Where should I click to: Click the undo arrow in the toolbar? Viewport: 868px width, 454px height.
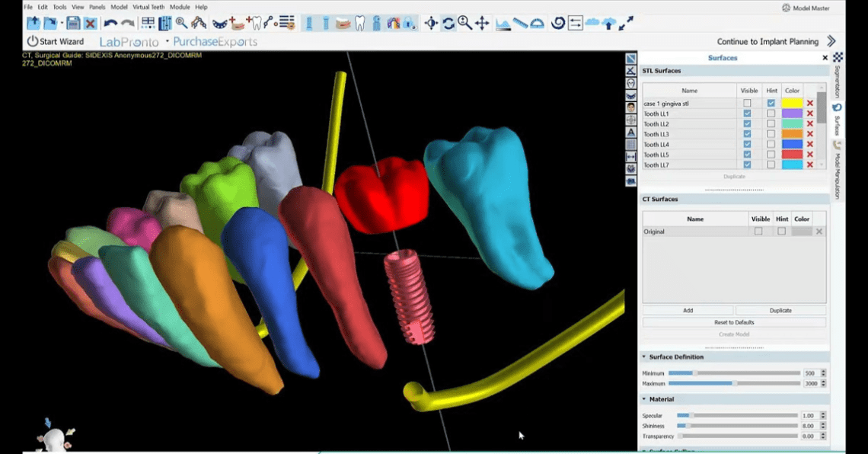click(110, 24)
